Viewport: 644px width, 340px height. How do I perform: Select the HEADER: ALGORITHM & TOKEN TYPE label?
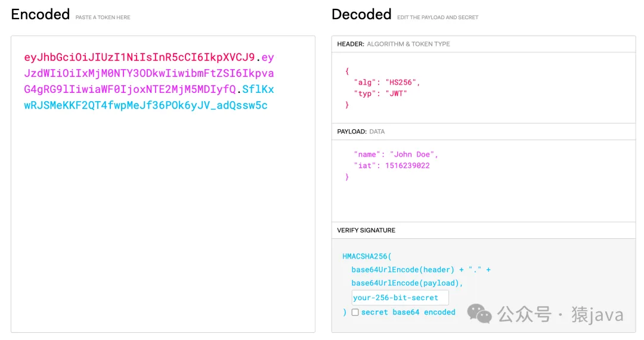(394, 44)
